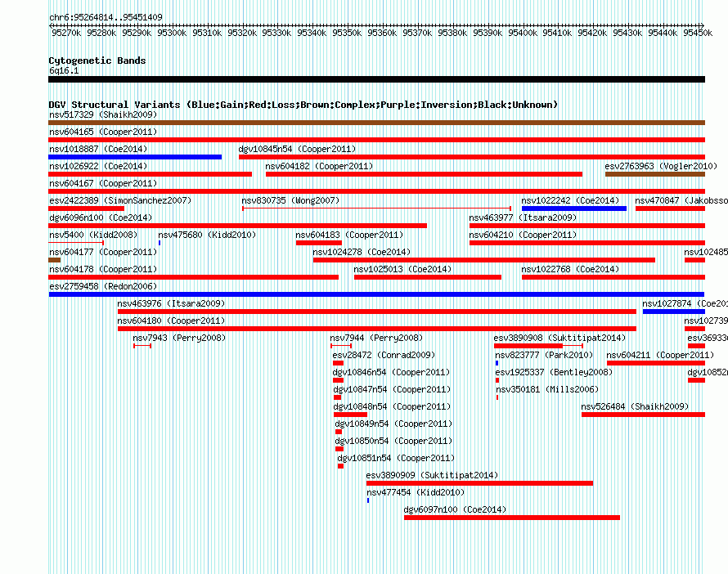Click the brown bar under nsv517329
The image size is (728, 574).
pos(376,123)
